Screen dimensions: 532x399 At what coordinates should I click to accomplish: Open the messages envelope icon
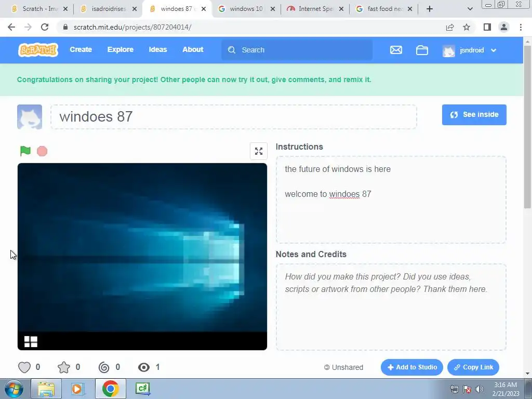point(396,50)
